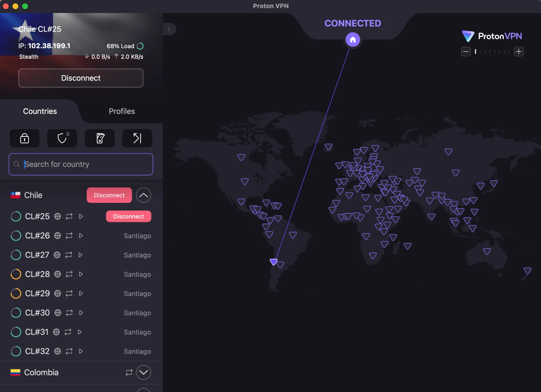The image size is (541, 392).
Task: Click the globe icon next to CL#26
Action: (x=58, y=236)
